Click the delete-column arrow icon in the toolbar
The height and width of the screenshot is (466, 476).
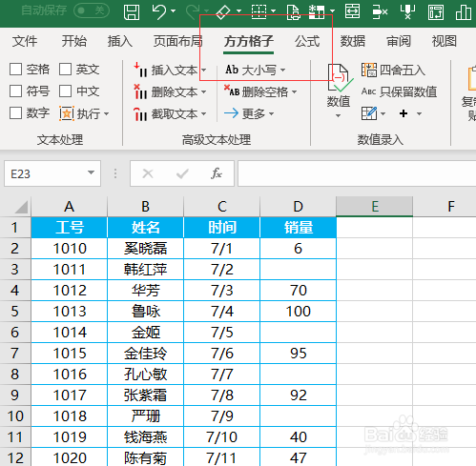click(380, 12)
